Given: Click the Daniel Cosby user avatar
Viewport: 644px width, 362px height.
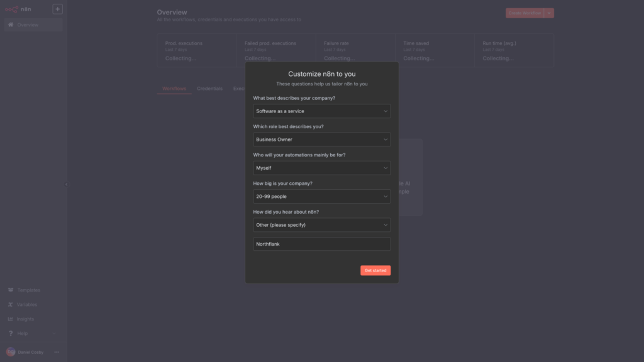Looking at the screenshot, I should (x=11, y=352).
